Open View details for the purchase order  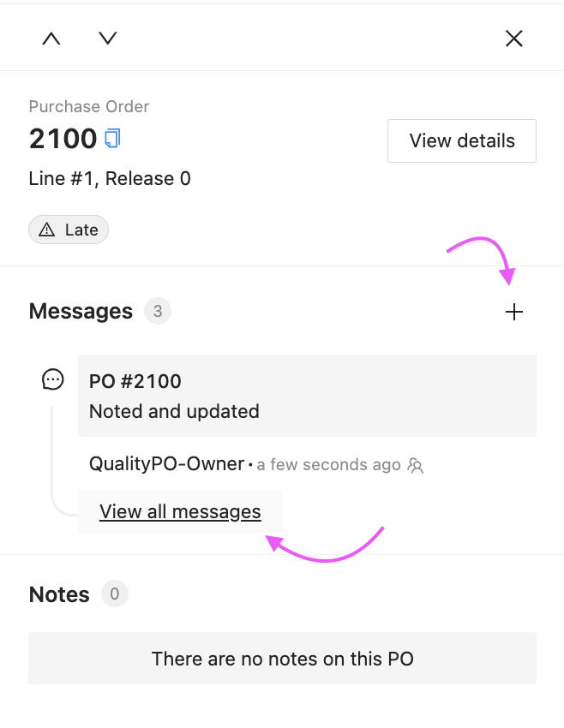coord(462,140)
